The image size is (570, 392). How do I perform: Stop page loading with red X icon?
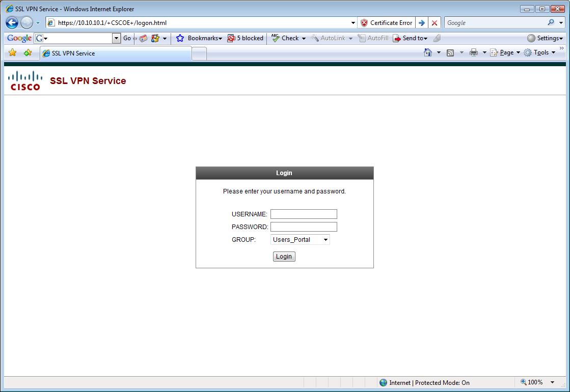(435, 22)
